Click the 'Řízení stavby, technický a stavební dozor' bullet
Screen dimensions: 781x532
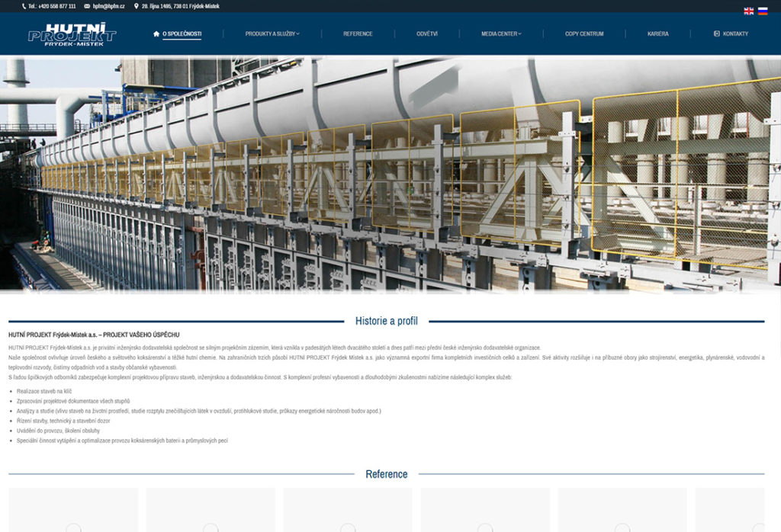pyautogui.click(x=63, y=421)
